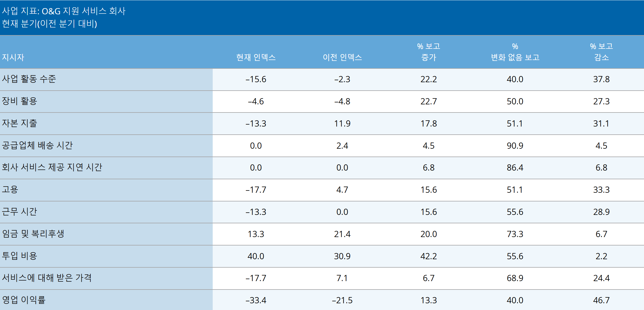
Task: Select 서비스에 대해 받은 가격 label
Action: pyautogui.click(x=47, y=278)
